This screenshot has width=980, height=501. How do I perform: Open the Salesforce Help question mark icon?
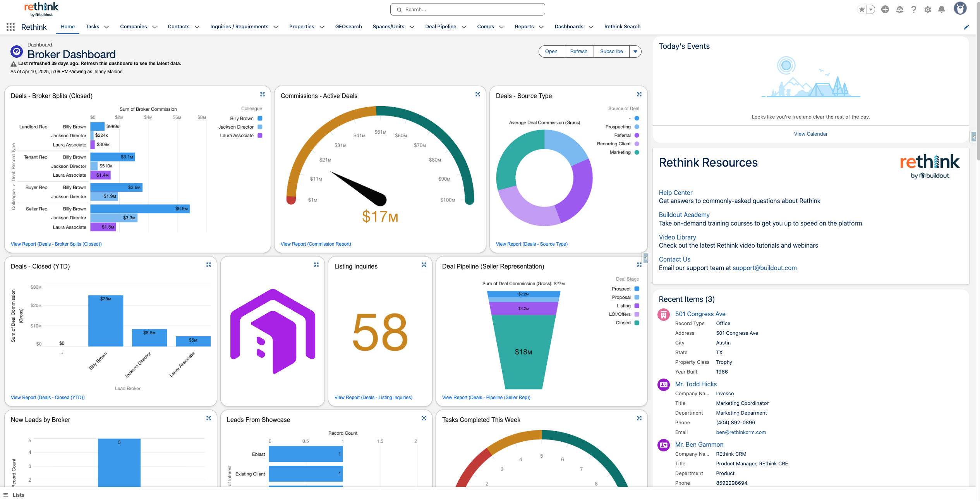pyautogui.click(x=914, y=9)
